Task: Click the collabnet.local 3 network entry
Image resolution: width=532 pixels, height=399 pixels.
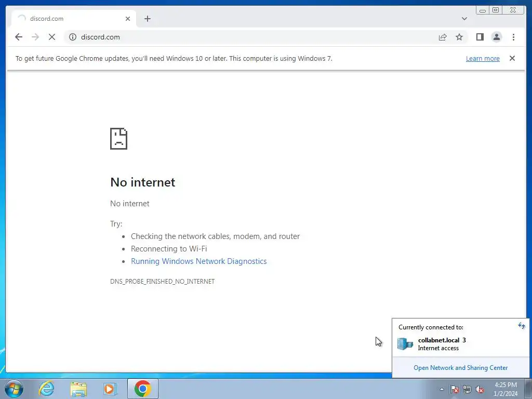Action: click(460, 344)
